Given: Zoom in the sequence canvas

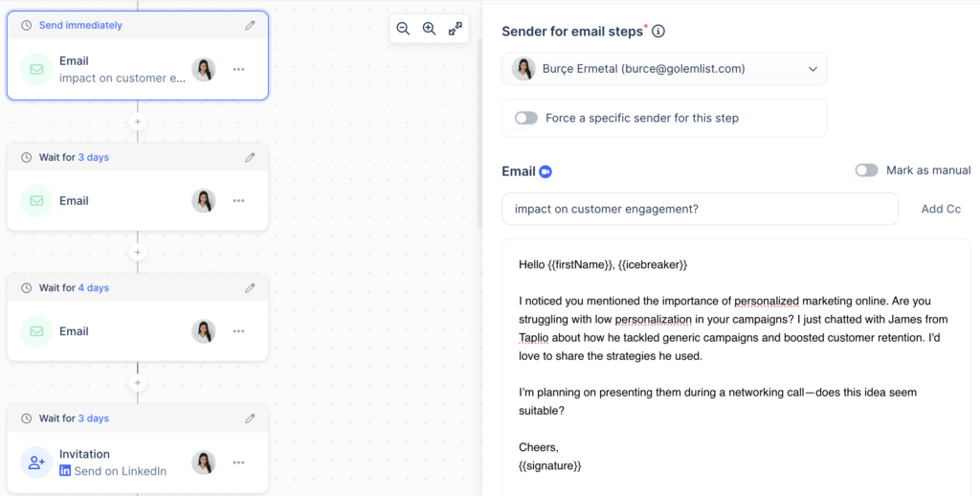Looking at the screenshot, I should click(429, 29).
